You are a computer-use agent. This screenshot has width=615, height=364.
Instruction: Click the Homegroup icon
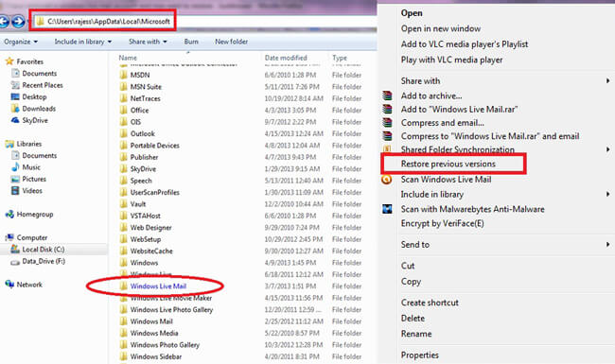click(x=9, y=215)
